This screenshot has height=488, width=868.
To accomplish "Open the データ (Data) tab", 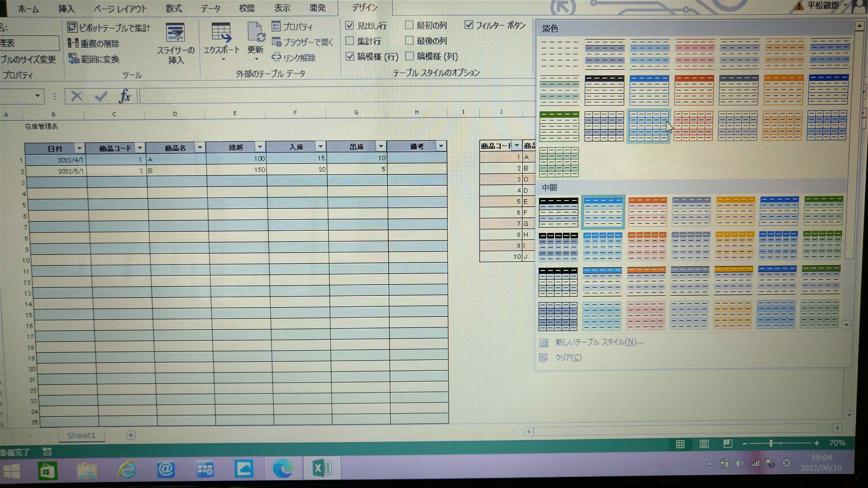I will [211, 8].
